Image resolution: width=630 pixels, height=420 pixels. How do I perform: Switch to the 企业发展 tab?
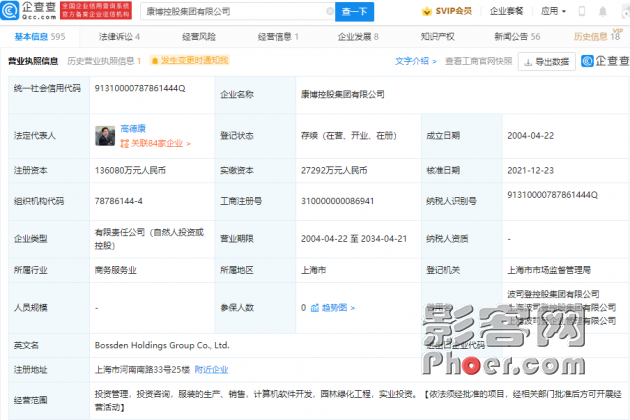[358, 37]
